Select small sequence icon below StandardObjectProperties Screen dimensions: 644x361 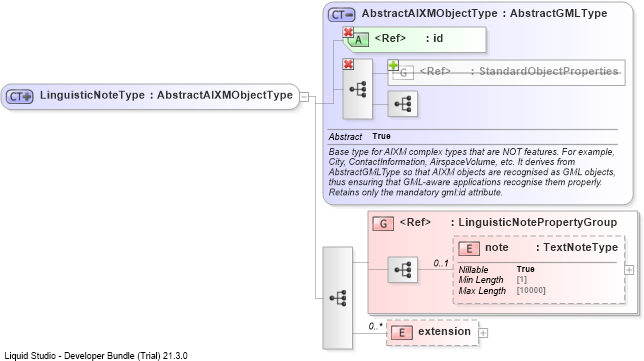tap(402, 104)
